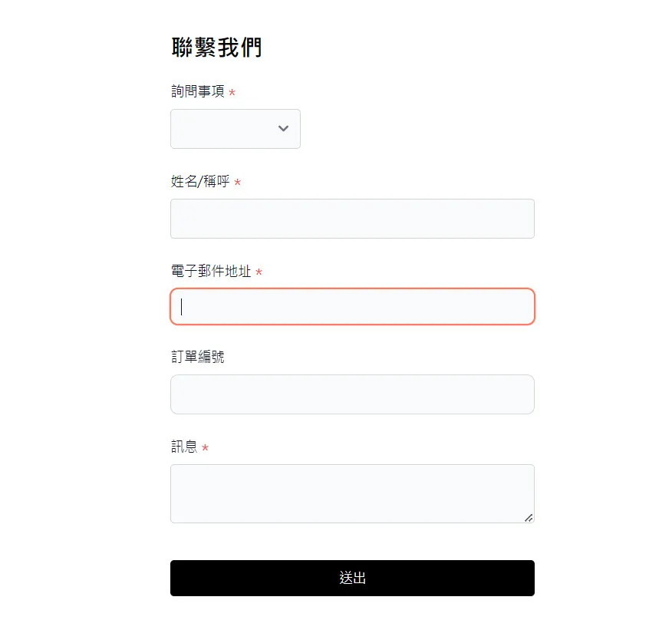Click the chevron arrow in the inquiry dropdown
Image resolution: width=672 pixels, height=643 pixels.
pos(283,129)
